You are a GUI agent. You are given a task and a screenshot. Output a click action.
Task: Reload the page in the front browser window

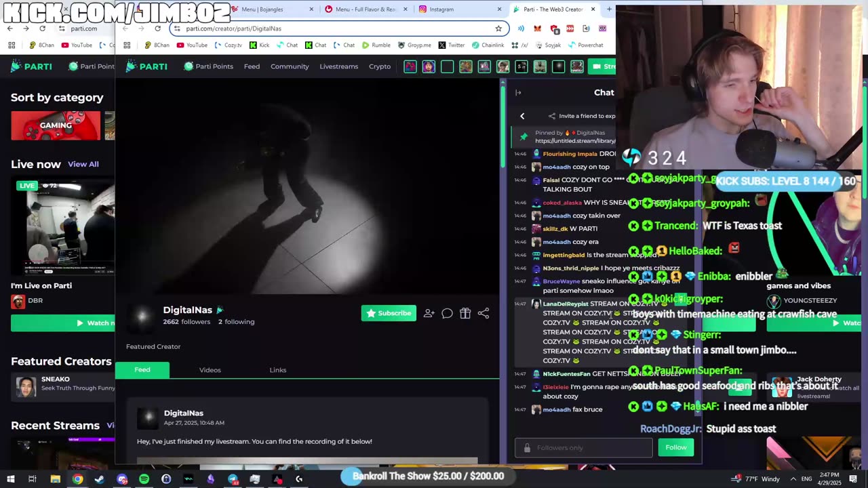(x=157, y=28)
